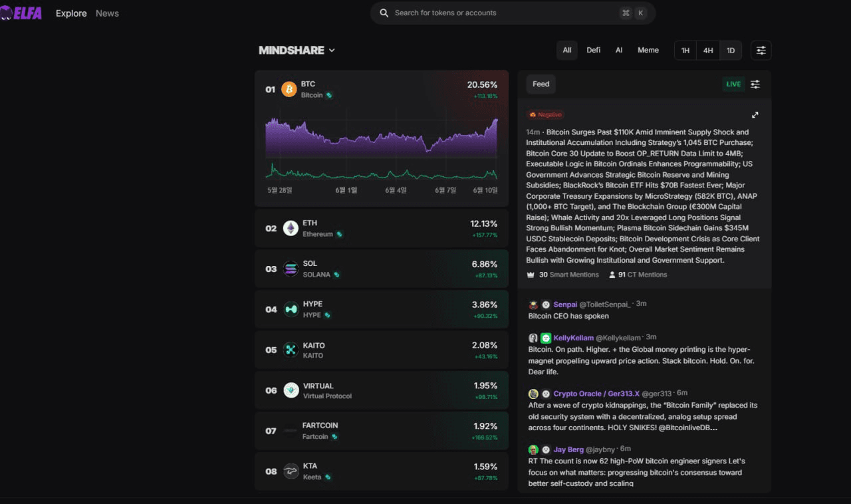Click the HYPE coin icon
Viewport: 851px width, 504px height.
[291, 309]
